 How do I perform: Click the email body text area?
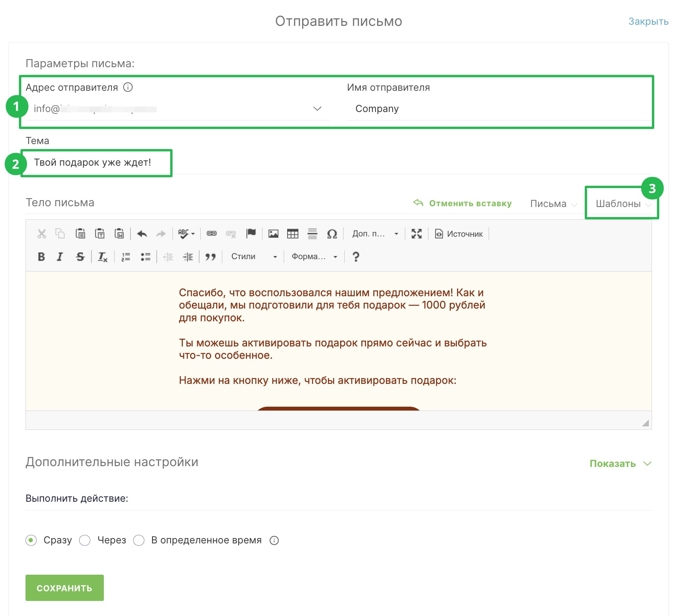coord(338,341)
